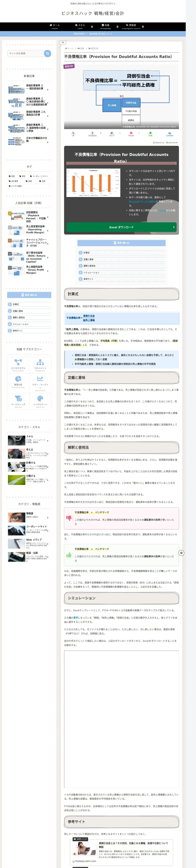Save the article to Pocket
The image size is (196, 868).
pos(131,134)
